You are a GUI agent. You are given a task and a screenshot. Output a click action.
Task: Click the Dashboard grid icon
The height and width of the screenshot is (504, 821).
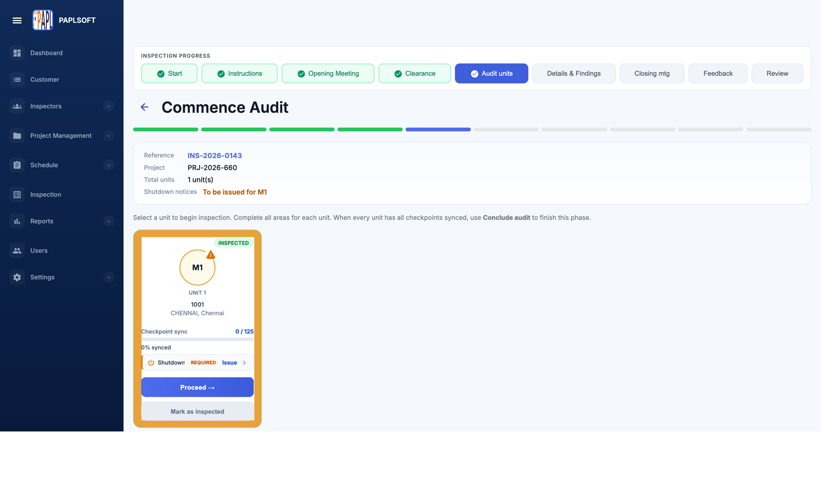(17, 53)
